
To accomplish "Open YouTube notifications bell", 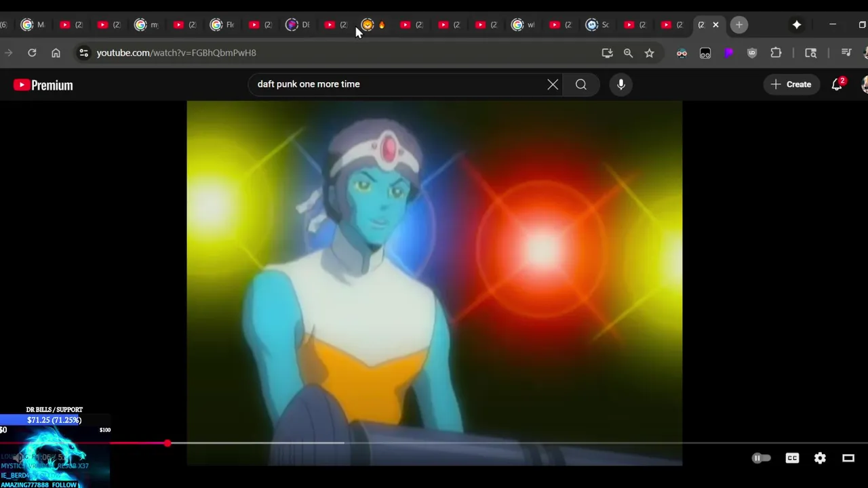I will 837,84.
